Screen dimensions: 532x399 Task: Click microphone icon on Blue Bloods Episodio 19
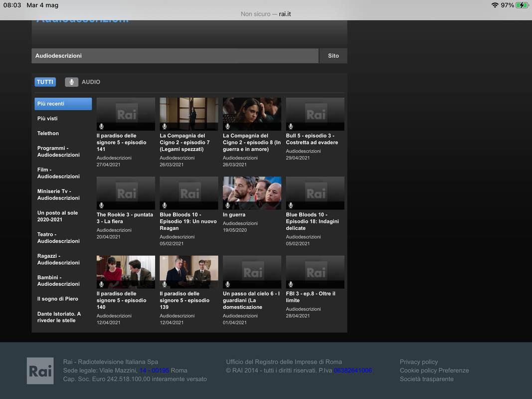click(x=165, y=205)
